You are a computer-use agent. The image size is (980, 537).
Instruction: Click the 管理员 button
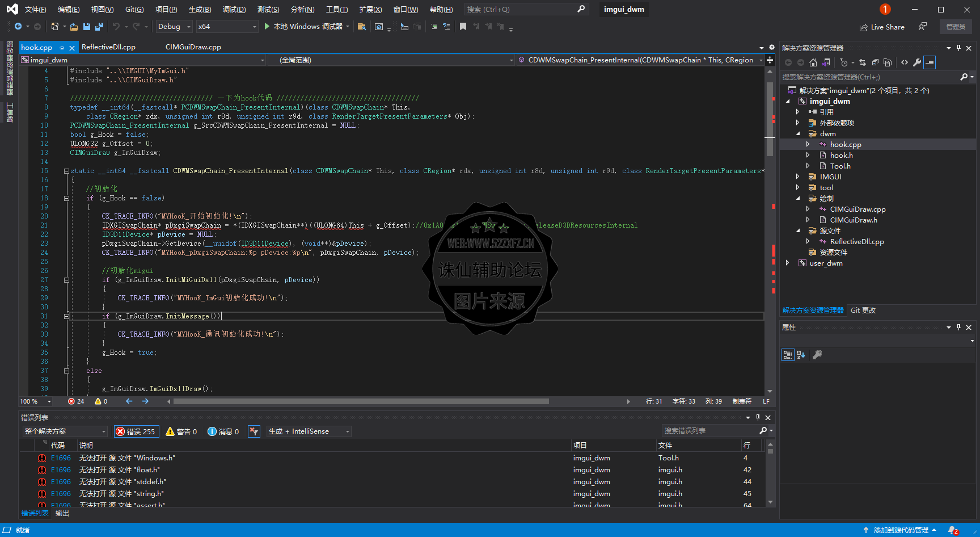click(x=956, y=27)
